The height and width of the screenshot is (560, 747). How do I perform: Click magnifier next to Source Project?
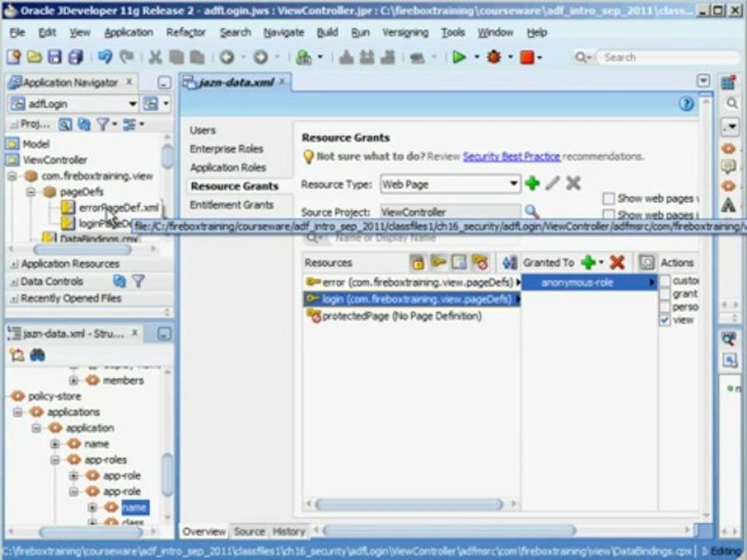(531, 211)
